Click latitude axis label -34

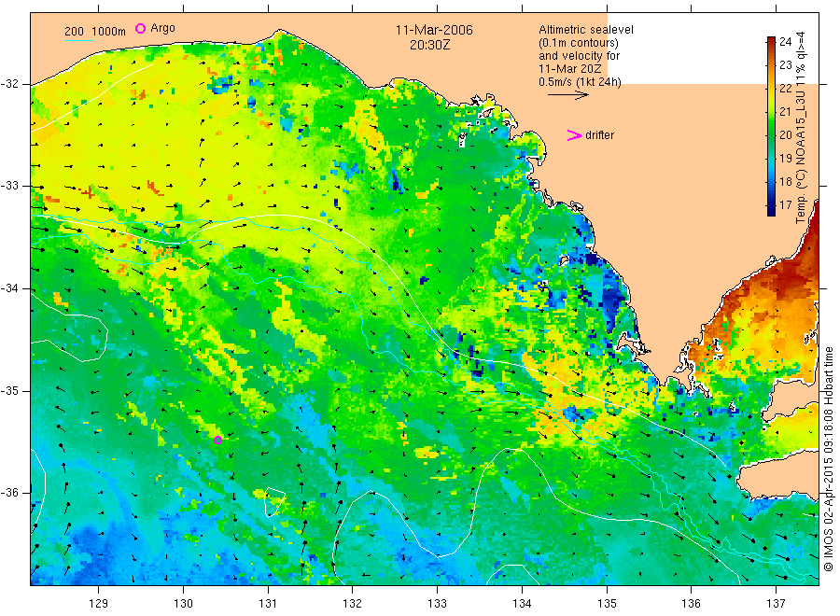click(x=10, y=288)
